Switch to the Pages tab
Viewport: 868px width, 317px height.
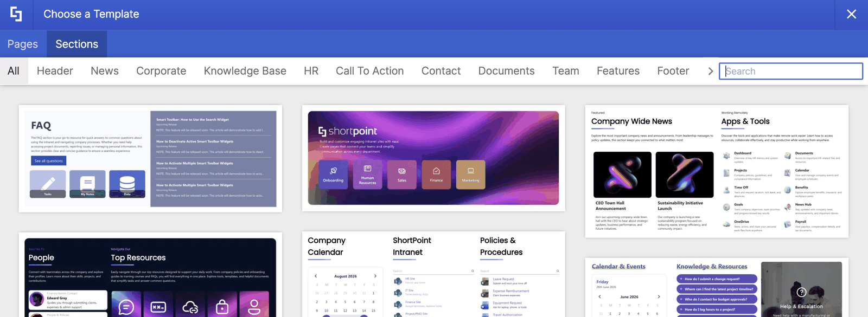pos(23,44)
